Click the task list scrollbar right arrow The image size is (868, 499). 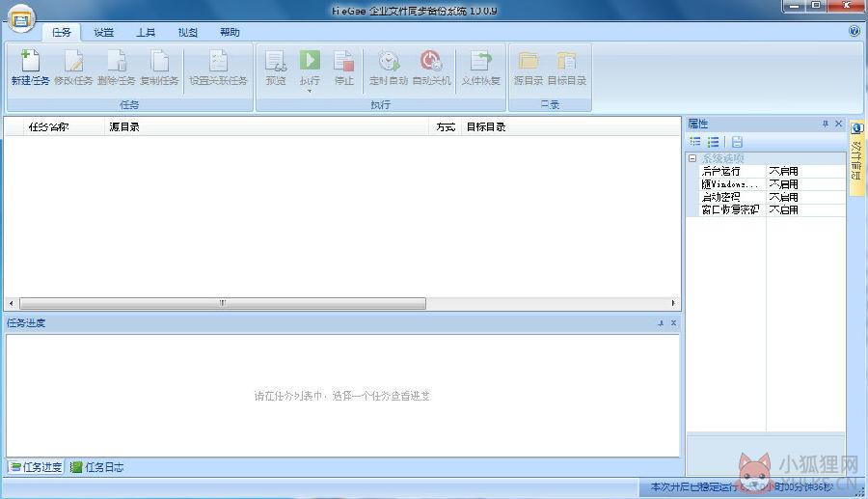coord(673,303)
